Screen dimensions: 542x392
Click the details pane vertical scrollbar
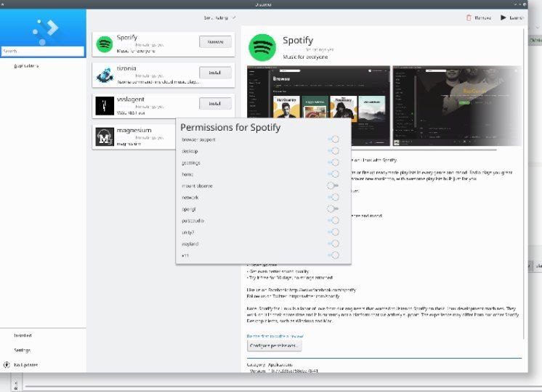[524, 183]
